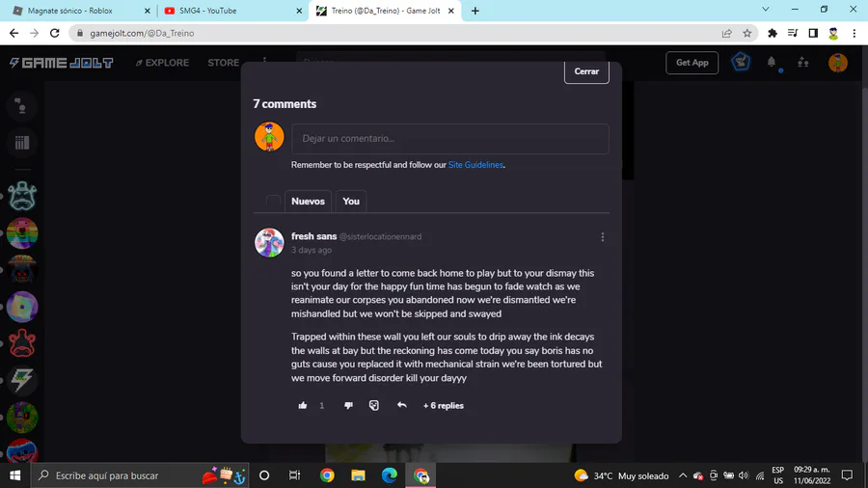The width and height of the screenshot is (868, 488).
Task: Open the quests shield icon in header
Action: pyautogui.click(x=741, y=62)
